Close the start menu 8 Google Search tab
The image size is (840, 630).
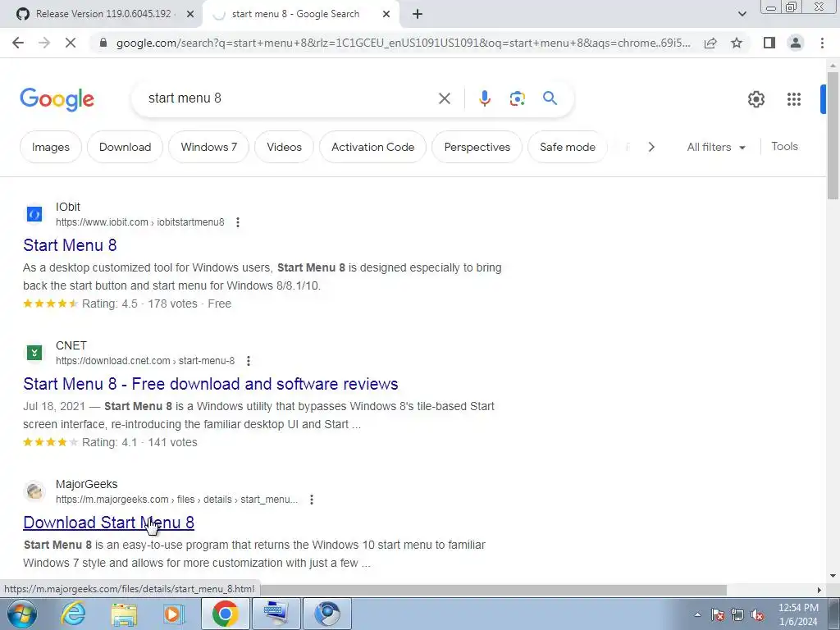(x=386, y=15)
